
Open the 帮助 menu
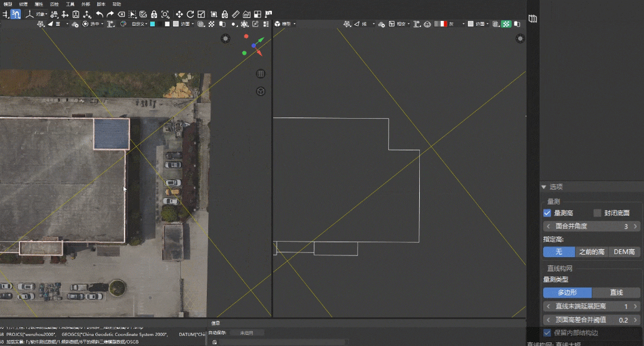[116, 4]
